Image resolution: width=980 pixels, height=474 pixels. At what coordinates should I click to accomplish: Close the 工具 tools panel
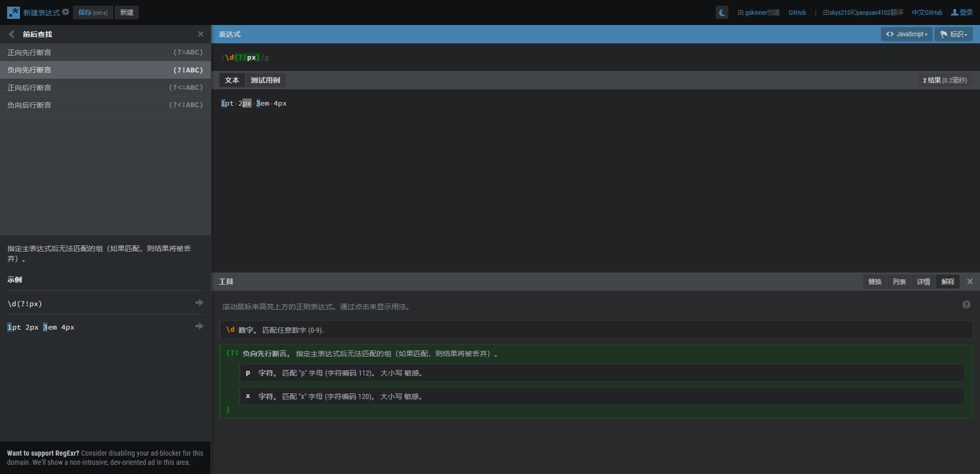(x=970, y=282)
